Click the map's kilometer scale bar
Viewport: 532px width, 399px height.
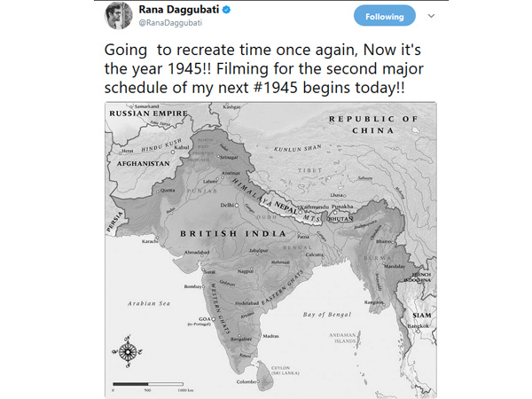(148, 384)
